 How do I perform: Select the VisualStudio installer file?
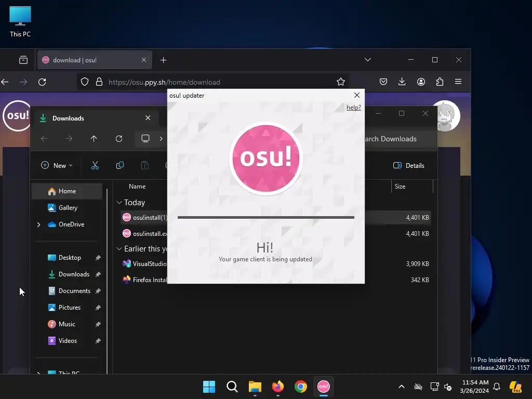pos(276,263)
